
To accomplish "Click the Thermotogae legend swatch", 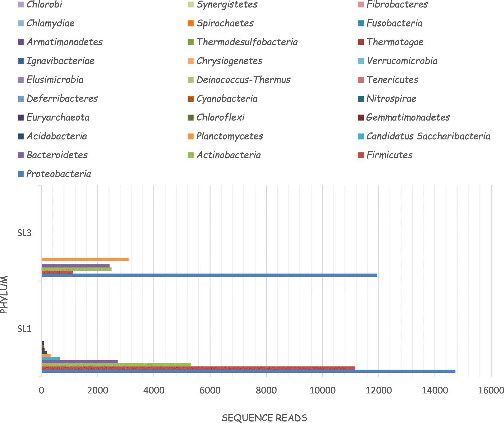I will click(361, 42).
